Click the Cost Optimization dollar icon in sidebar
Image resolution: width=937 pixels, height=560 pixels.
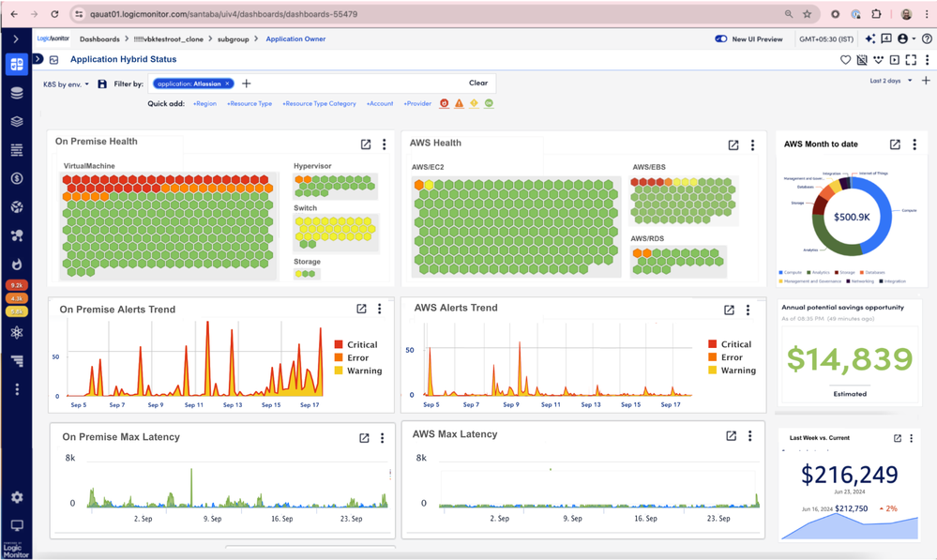point(16,178)
